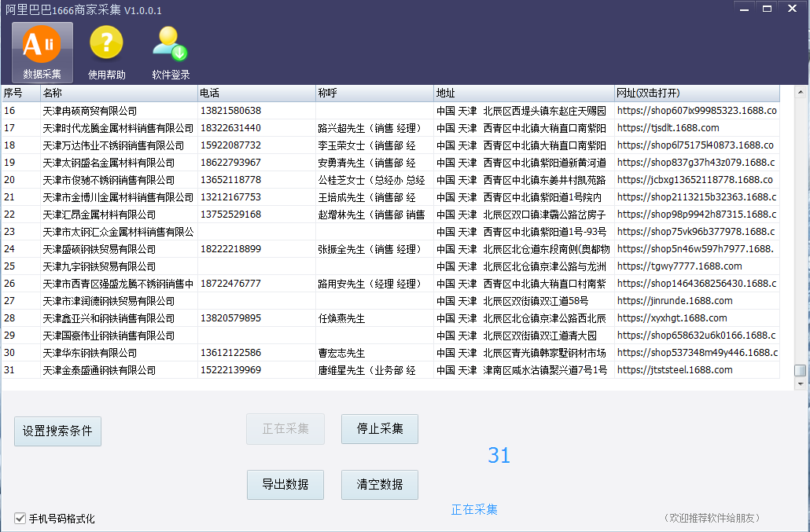Open the 数据采集 data collection tool
The image size is (810, 532).
coord(42,52)
